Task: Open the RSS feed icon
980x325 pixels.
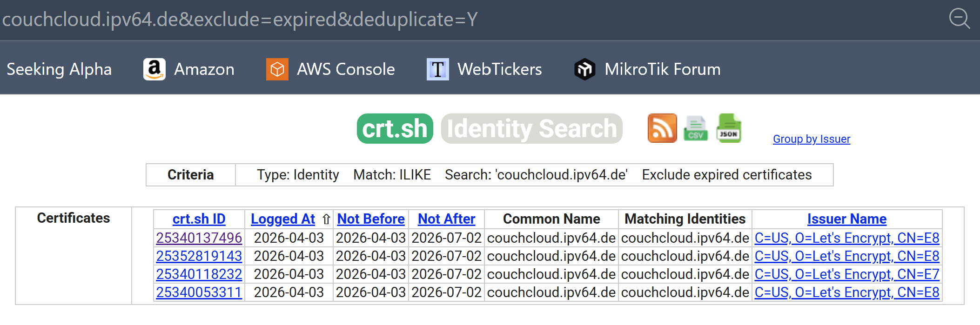Action: [662, 128]
